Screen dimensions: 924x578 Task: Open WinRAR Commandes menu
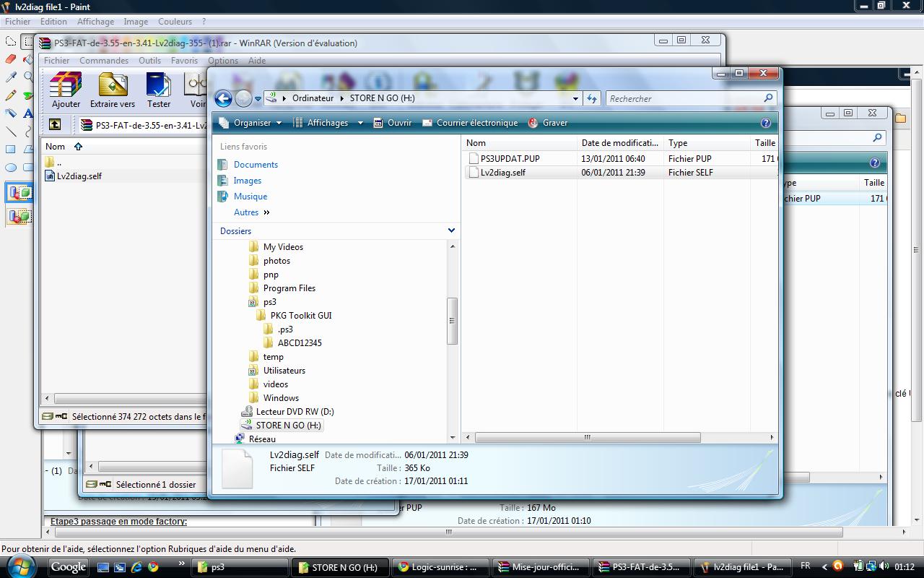point(104,61)
